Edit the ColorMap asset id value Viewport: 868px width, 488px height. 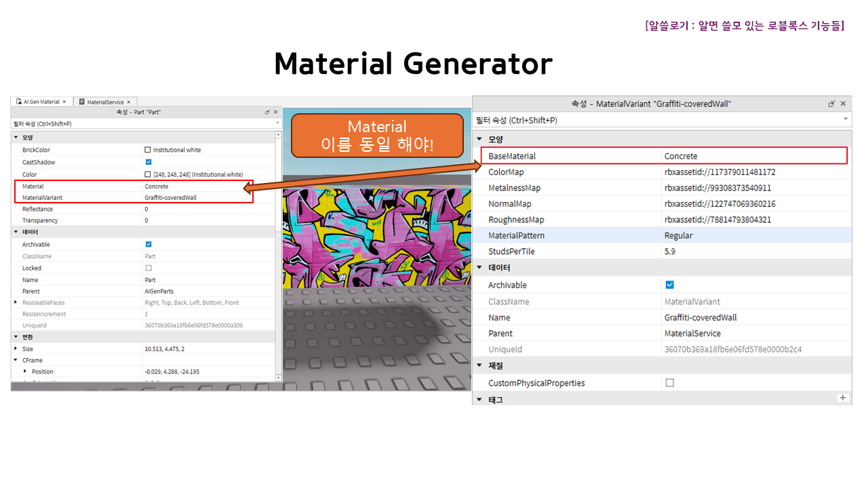pos(719,172)
